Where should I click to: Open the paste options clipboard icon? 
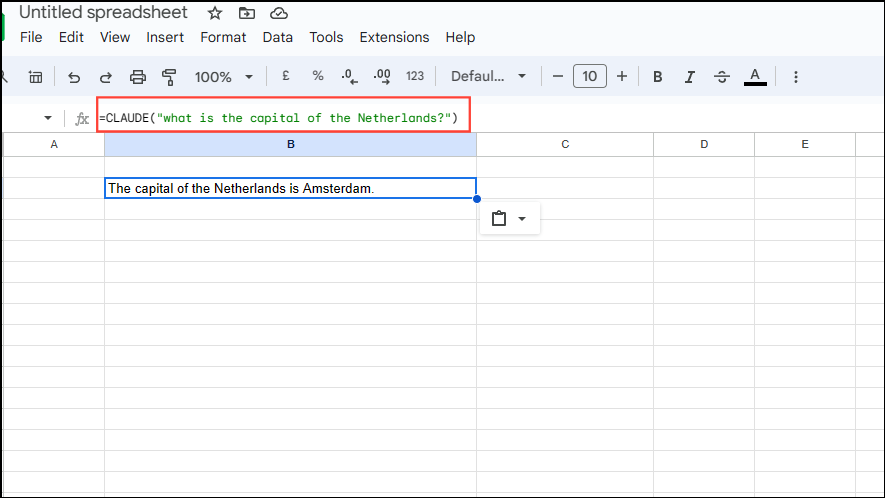click(499, 219)
